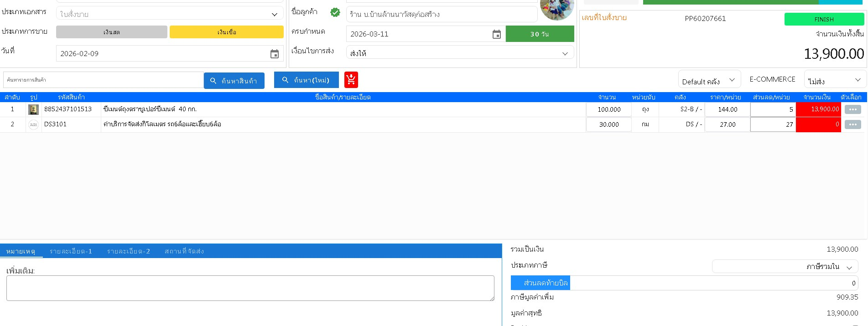Click the customer profile photo

[x=556, y=9]
